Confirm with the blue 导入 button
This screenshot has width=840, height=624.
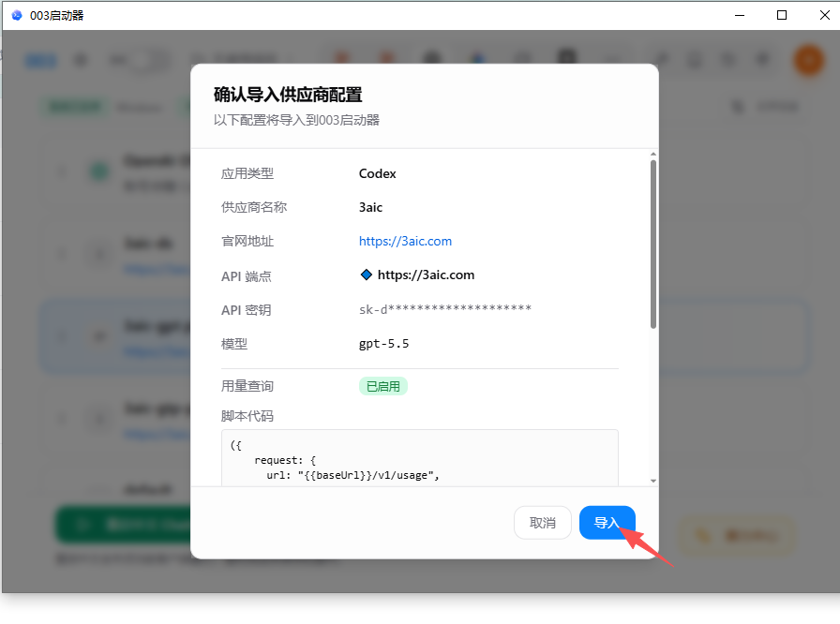click(607, 522)
